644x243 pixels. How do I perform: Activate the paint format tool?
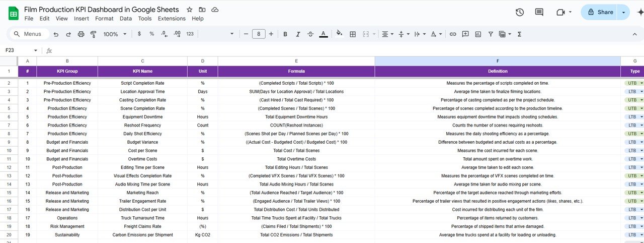pyautogui.click(x=93, y=34)
